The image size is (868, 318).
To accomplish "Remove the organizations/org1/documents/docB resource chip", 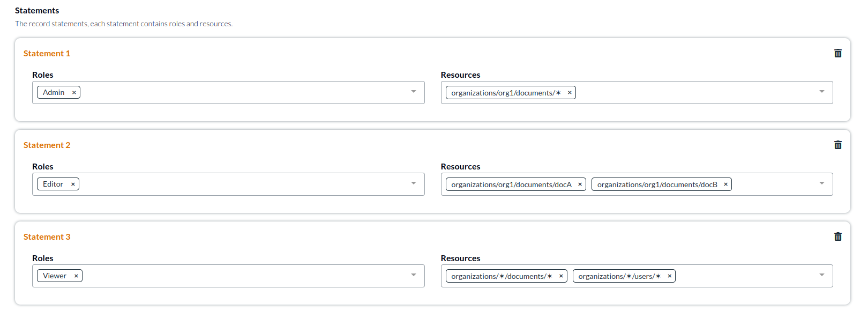I will (725, 183).
